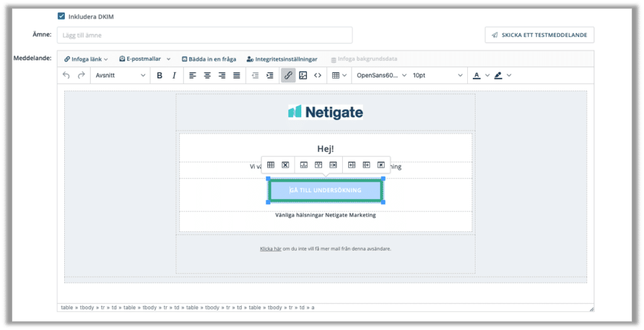This screenshot has width=644, height=330.
Task: Toggle justify text alignment
Action: (236, 75)
